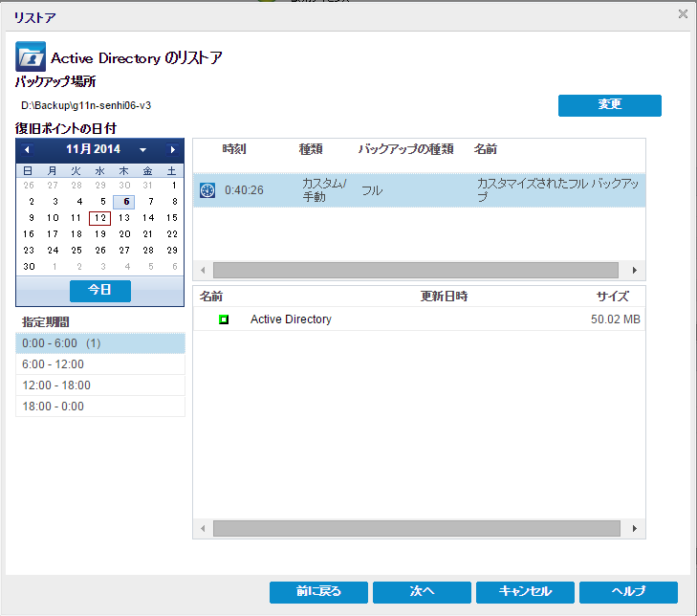The width and height of the screenshot is (697, 616).
Task: Pick November 25 in the calendar
Action: [76, 251]
